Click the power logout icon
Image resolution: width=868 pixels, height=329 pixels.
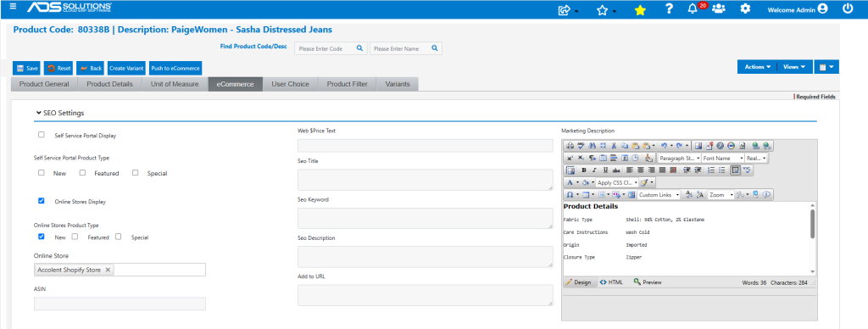pyautogui.click(x=848, y=8)
